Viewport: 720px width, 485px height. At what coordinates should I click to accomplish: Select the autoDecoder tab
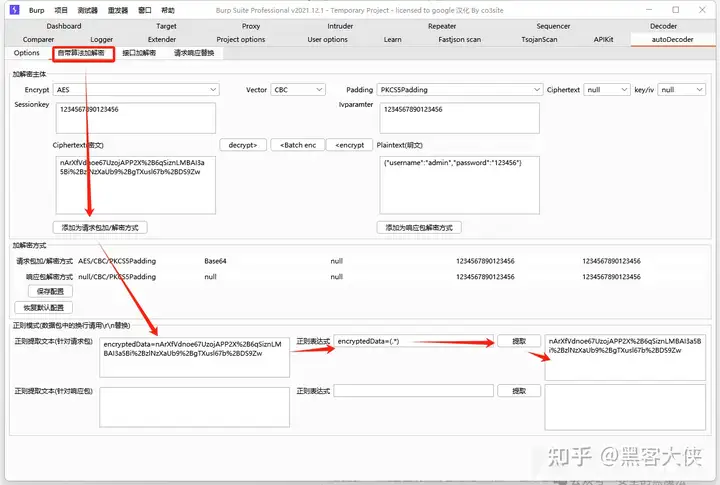point(672,39)
